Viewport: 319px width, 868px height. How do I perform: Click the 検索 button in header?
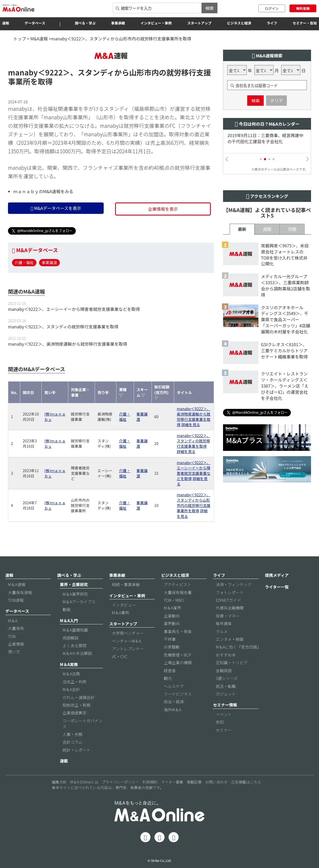pos(209,8)
